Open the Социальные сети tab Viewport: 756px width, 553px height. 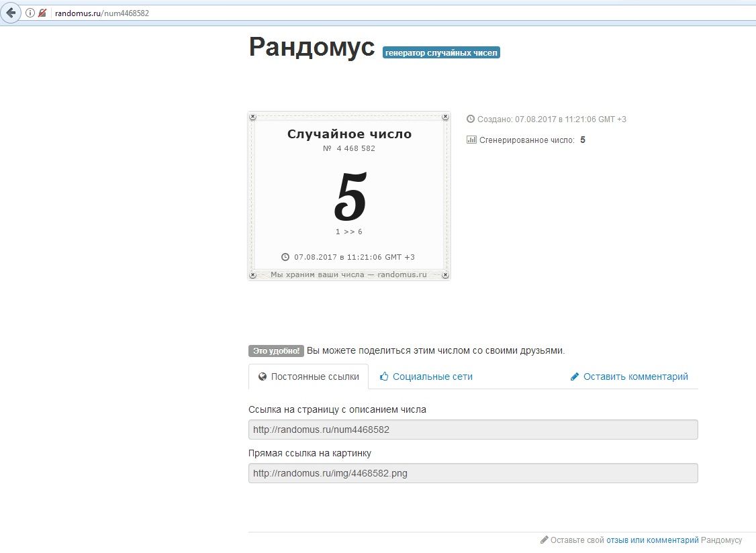pos(432,376)
